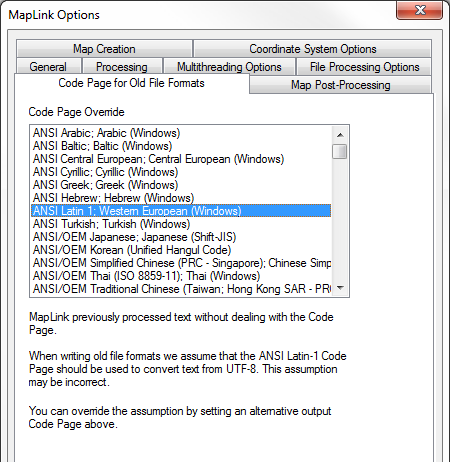The width and height of the screenshot is (450, 462).
Task: Choose ANSI Central European code page
Action: point(181,159)
